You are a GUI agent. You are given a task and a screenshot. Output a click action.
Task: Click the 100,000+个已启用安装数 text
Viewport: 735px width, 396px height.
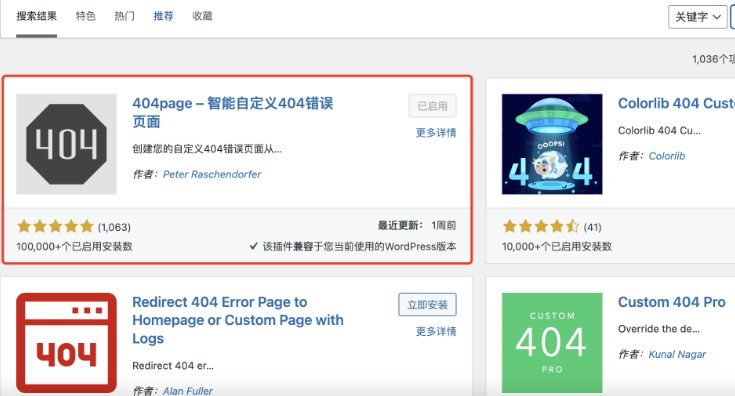pyautogui.click(x=75, y=247)
